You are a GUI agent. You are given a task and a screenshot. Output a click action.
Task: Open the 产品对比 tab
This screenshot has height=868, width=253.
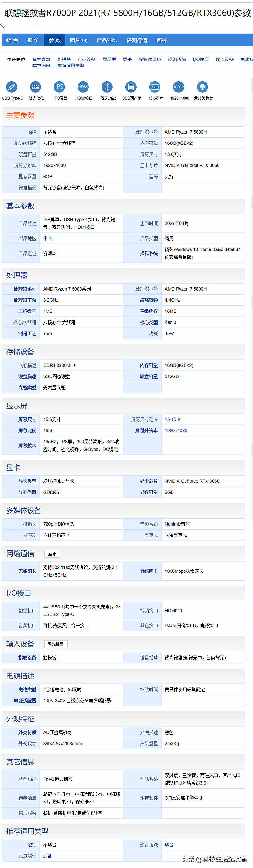[107, 40]
